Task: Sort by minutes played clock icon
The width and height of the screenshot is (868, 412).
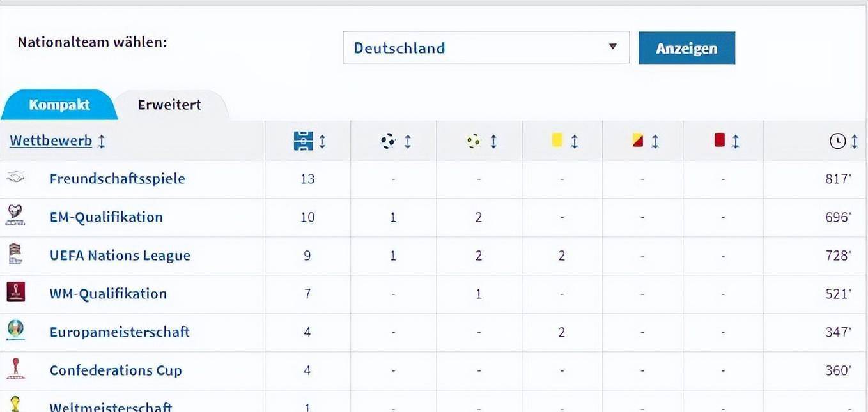Action: click(837, 141)
